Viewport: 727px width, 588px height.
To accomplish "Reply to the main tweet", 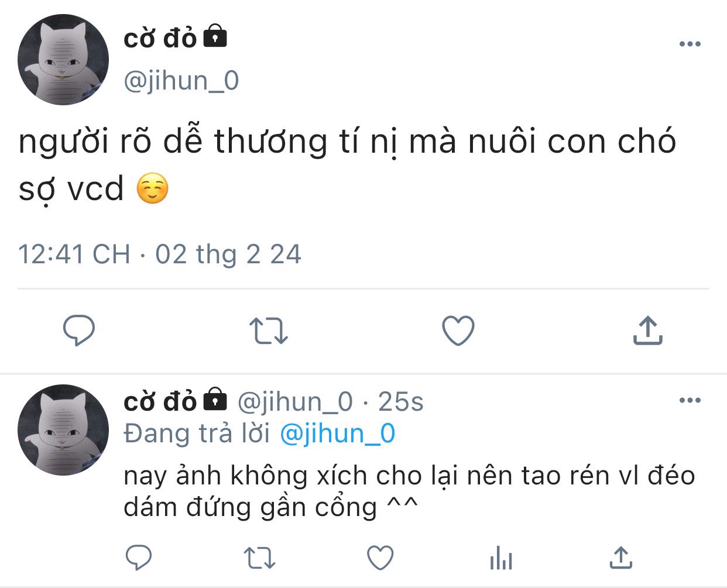I will [79, 331].
